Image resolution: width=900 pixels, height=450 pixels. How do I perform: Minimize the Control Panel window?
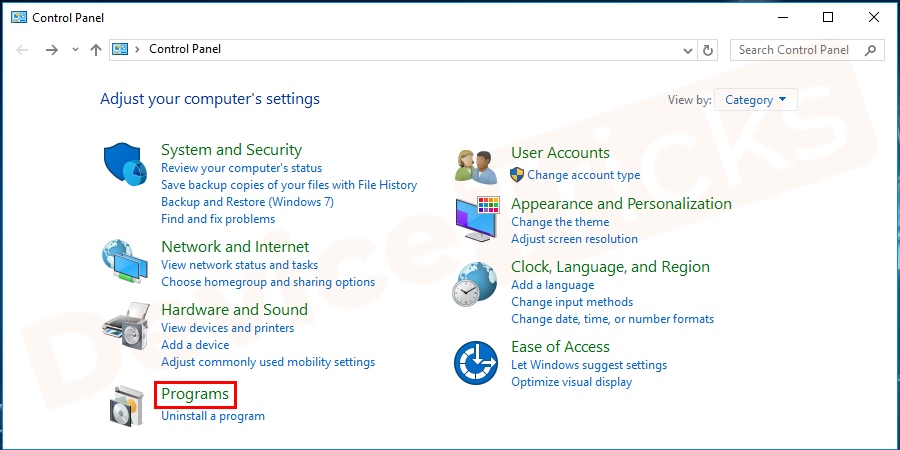(x=782, y=17)
